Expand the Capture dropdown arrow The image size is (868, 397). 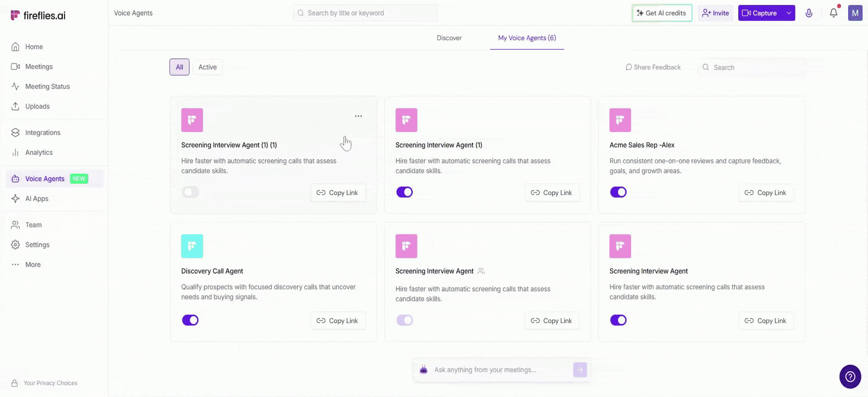[789, 13]
